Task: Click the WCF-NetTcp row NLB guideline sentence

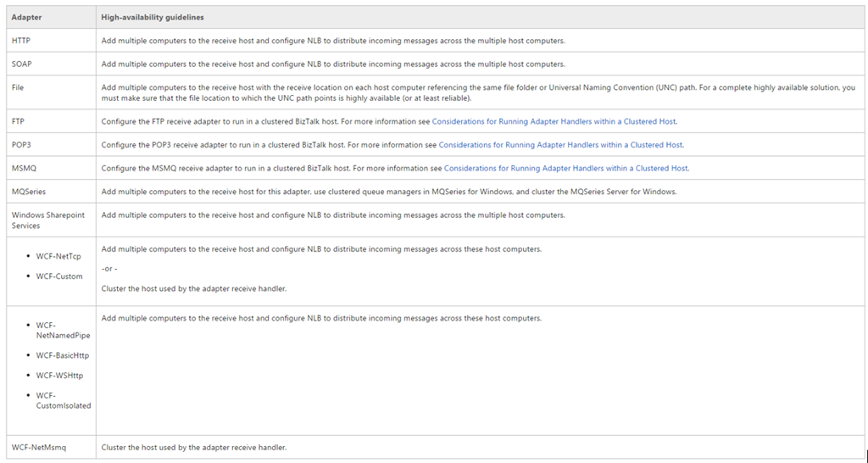Action: 321,248
